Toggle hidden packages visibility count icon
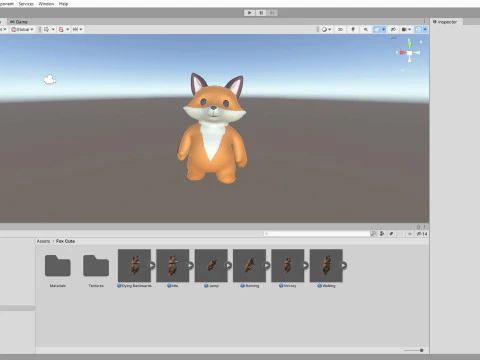The height and width of the screenshot is (360, 480). [x=422, y=234]
